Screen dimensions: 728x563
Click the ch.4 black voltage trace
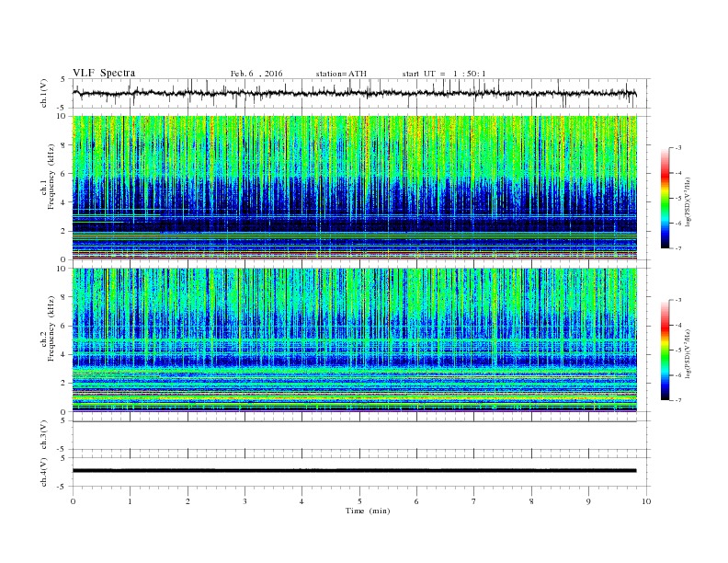(354, 471)
